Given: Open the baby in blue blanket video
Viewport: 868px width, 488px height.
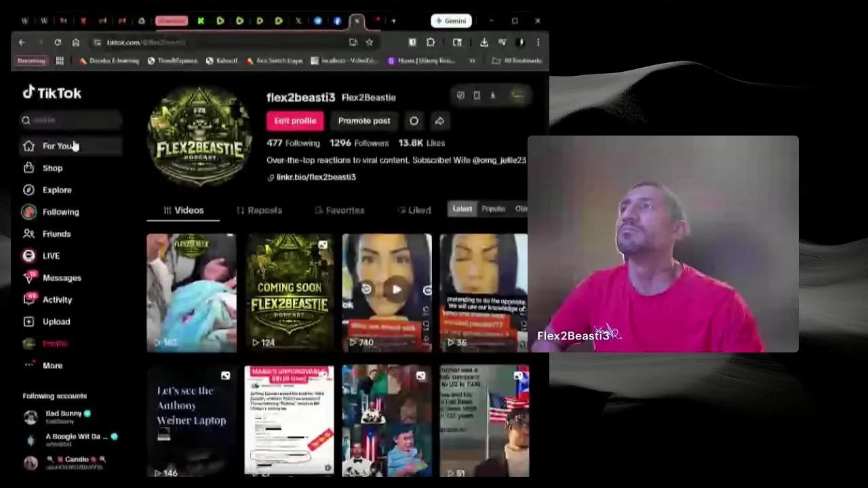Looking at the screenshot, I should [x=192, y=293].
